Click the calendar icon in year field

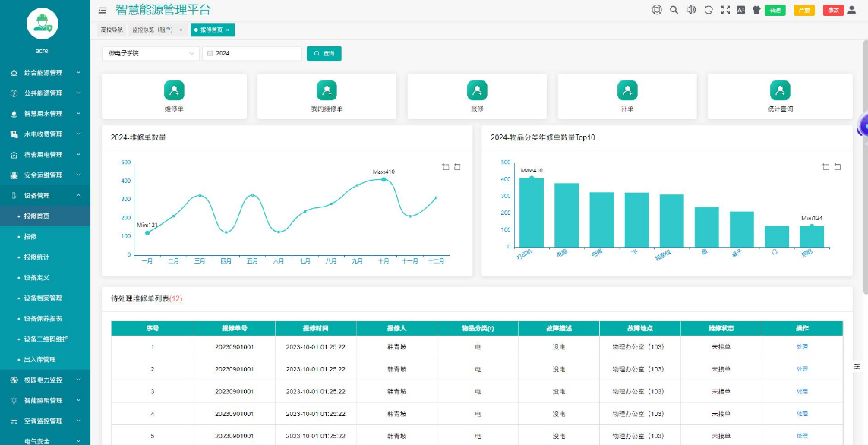tap(210, 54)
